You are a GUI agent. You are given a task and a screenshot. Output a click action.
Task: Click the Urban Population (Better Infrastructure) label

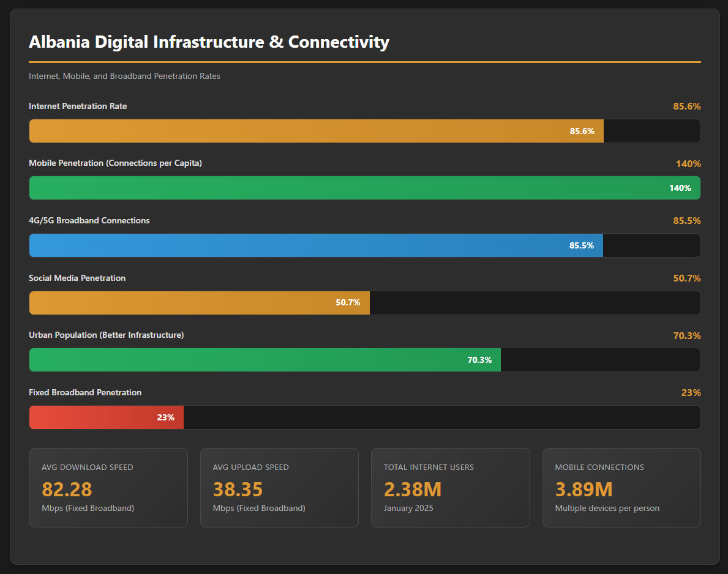pos(106,335)
